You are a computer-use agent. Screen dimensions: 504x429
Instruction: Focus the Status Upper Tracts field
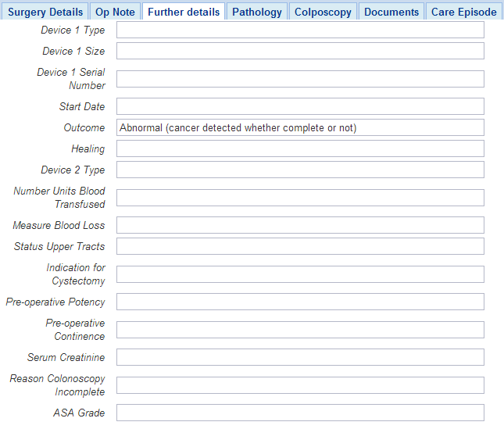[300, 246]
